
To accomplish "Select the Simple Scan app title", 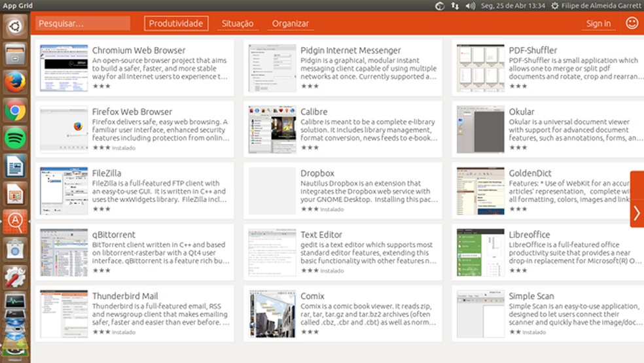I will click(531, 296).
